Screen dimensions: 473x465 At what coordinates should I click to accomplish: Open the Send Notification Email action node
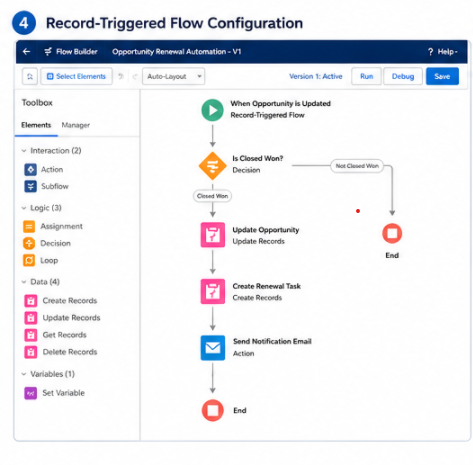point(213,348)
